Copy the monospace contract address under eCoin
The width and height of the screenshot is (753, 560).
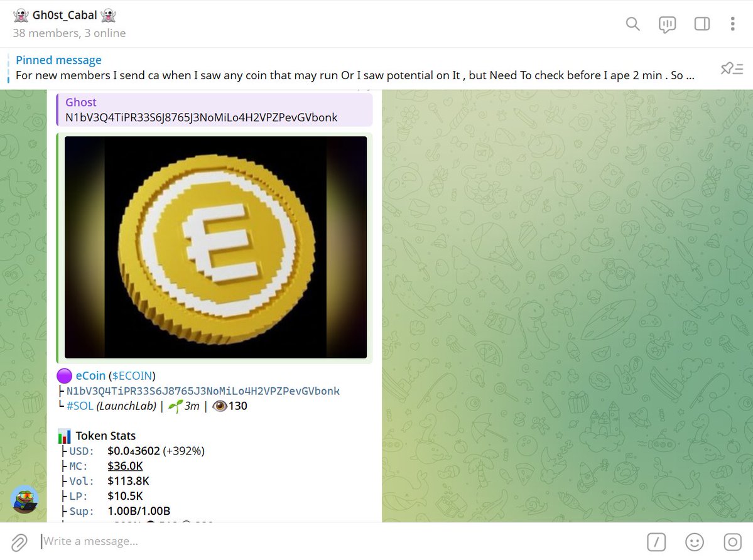(203, 391)
